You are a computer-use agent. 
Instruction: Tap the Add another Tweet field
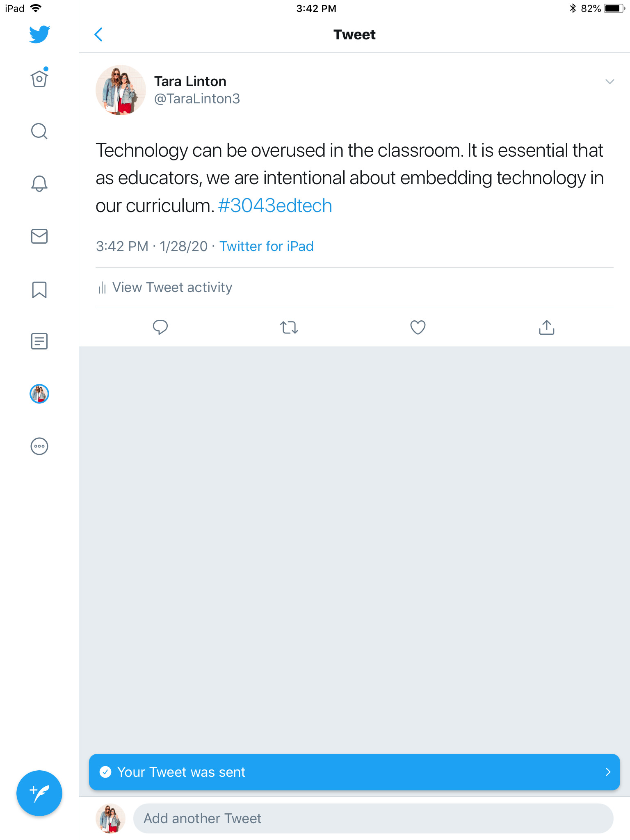(373, 818)
